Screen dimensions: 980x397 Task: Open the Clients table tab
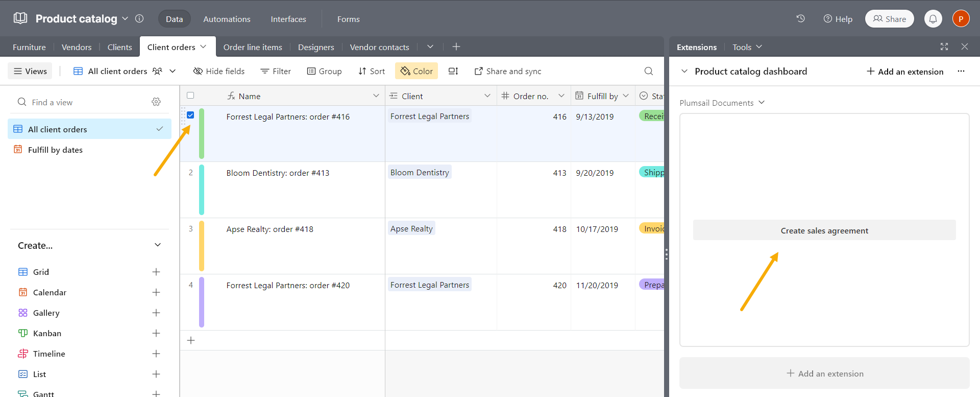[119, 47]
